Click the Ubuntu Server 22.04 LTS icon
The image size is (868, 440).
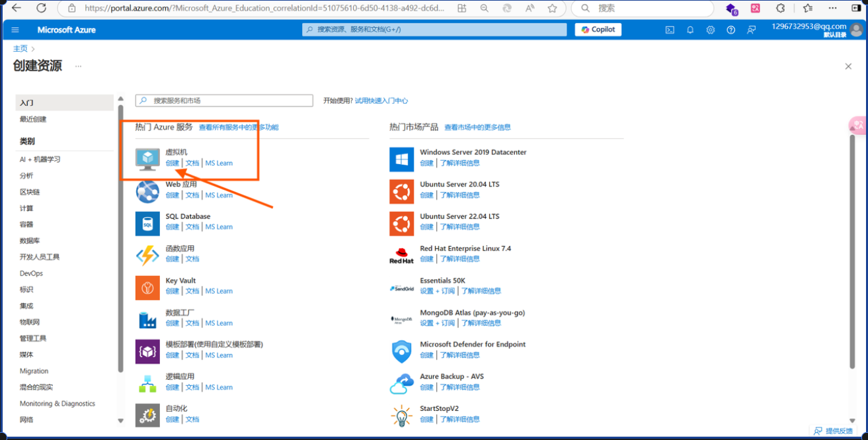pos(402,224)
